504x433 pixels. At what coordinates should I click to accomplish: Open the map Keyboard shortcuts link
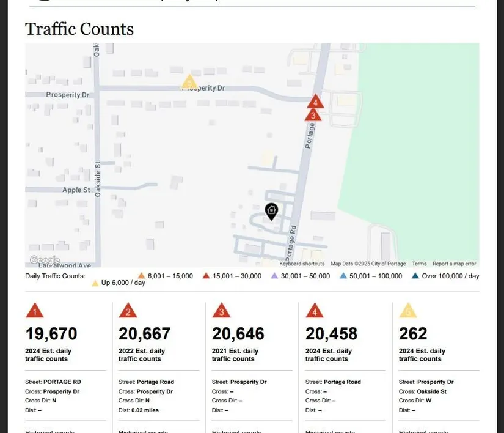(x=302, y=264)
